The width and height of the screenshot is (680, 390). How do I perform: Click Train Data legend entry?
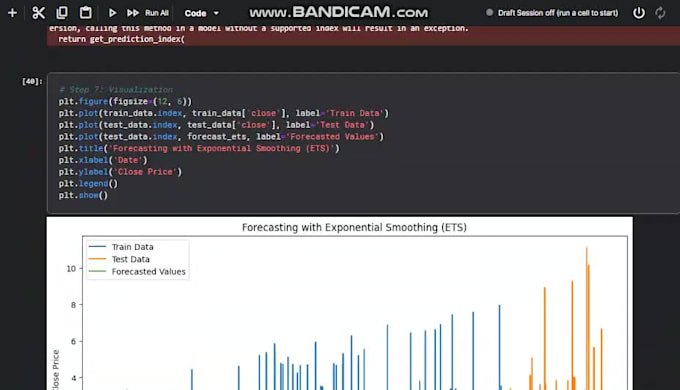pyautogui.click(x=121, y=247)
